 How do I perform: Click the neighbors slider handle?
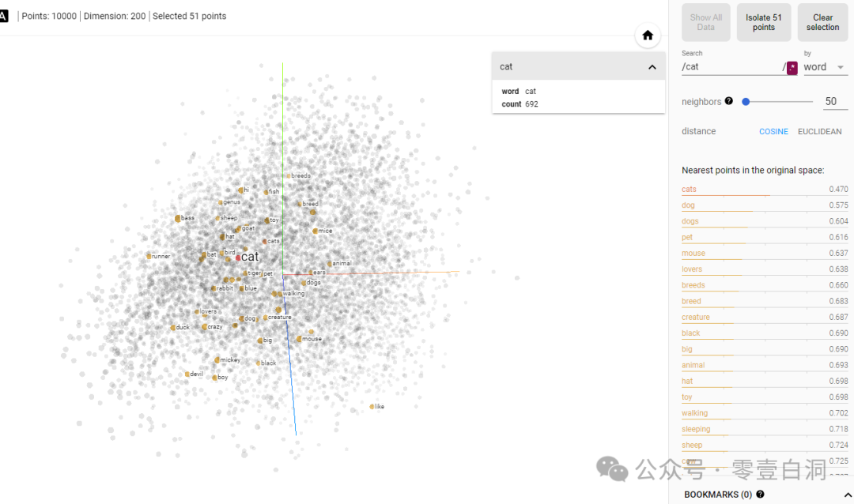point(746,101)
